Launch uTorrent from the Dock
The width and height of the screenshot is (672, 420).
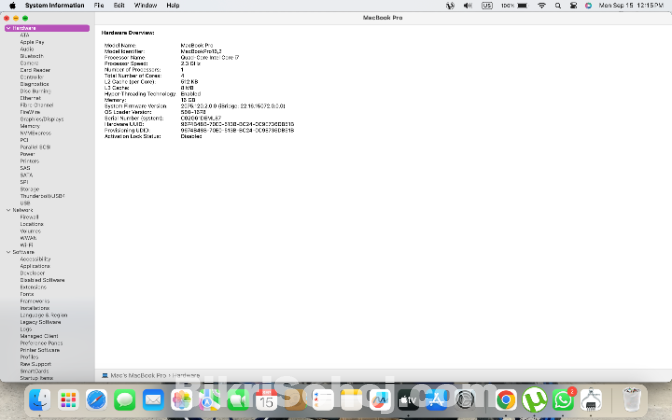pyautogui.click(x=535, y=400)
